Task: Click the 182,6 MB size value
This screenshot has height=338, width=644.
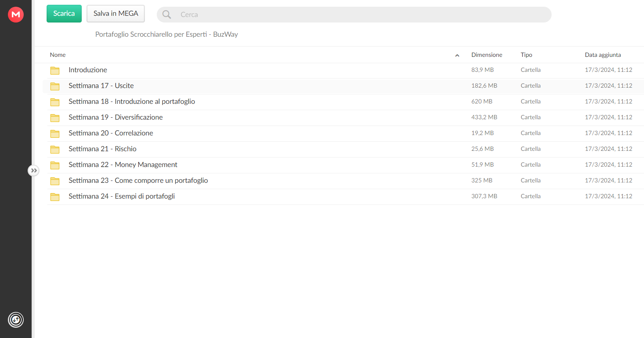Action: tap(484, 86)
